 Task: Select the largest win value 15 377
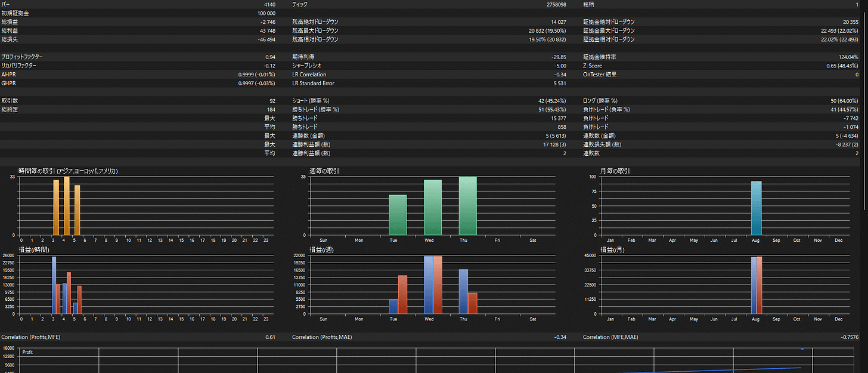[558, 118]
